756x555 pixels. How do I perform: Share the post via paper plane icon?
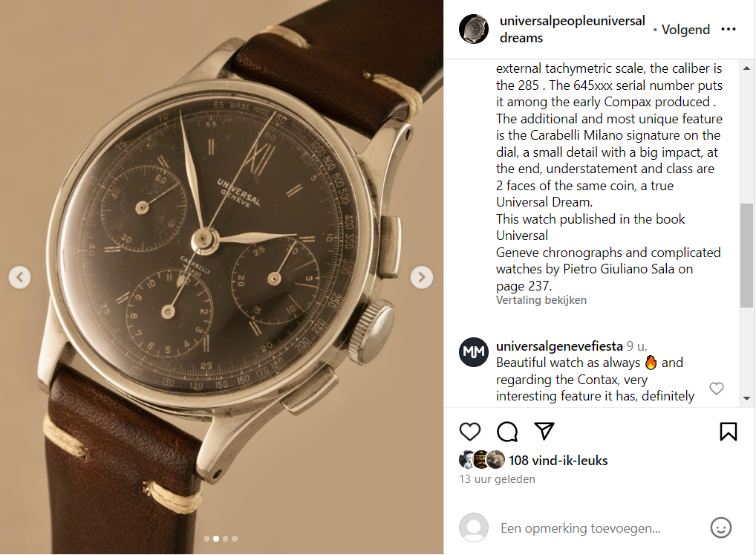(x=544, y=431)
